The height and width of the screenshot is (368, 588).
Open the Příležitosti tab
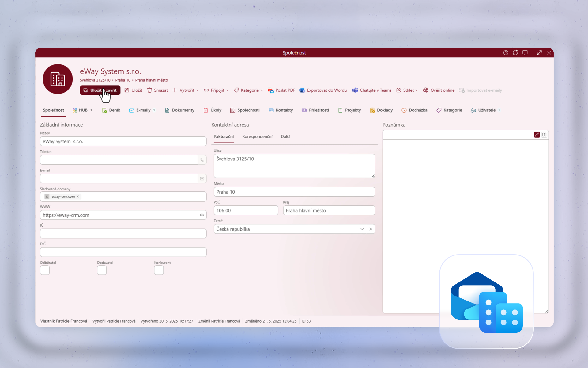click(315, 110)
